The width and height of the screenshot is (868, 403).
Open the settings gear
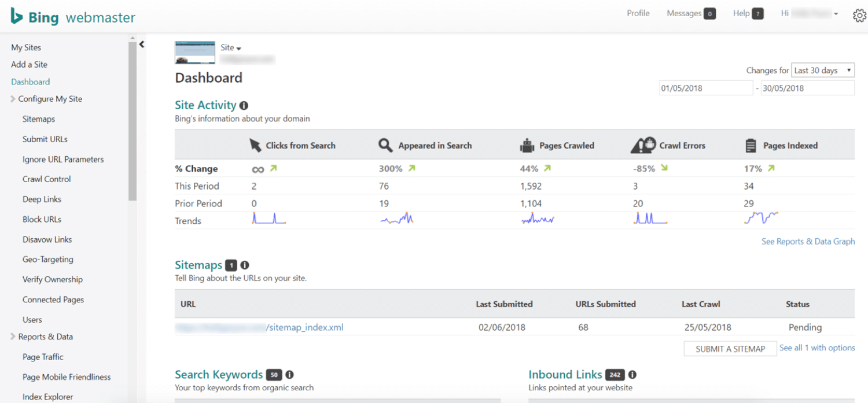coord(859,15)
